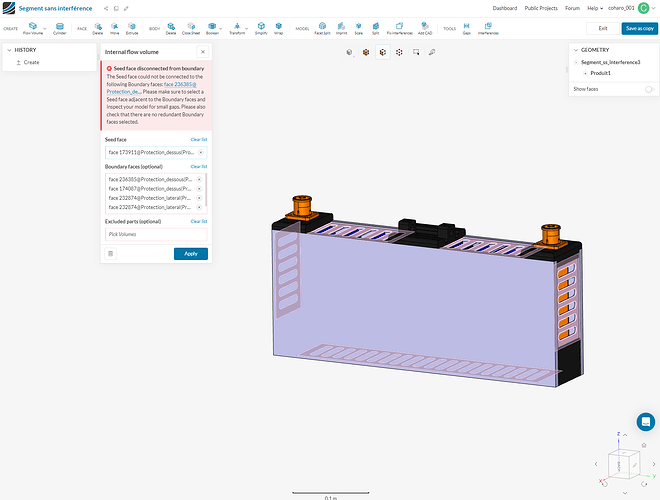The image size is (660, 500).
Task: Open the Boolean body tool
Action: click(x=212, y=28)
